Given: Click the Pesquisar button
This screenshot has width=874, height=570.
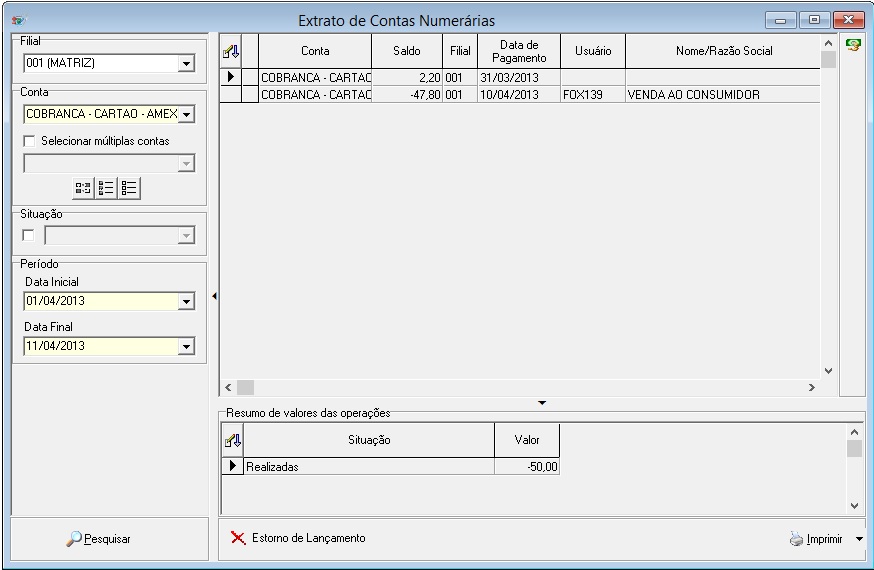Looking at the screenshot, I should click(x=99, y=539).
